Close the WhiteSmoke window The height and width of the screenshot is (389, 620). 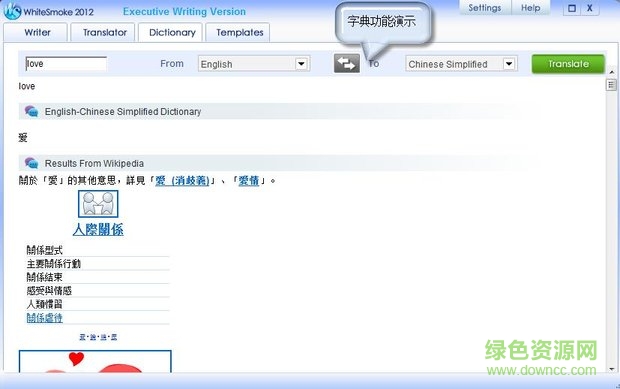pos(590,8)
